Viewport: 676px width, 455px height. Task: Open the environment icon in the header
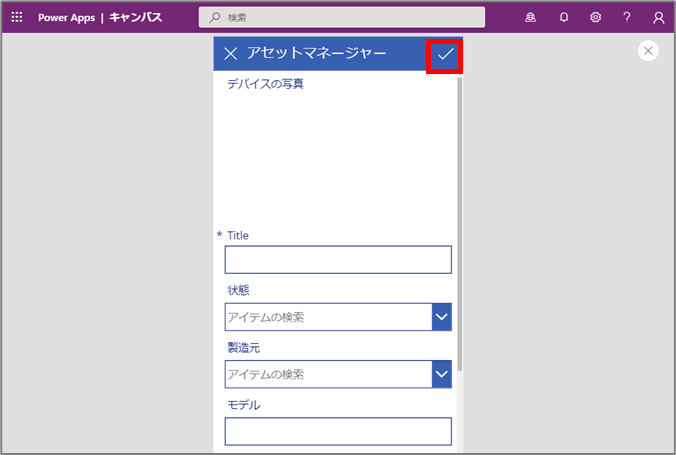tap(530, 17)
